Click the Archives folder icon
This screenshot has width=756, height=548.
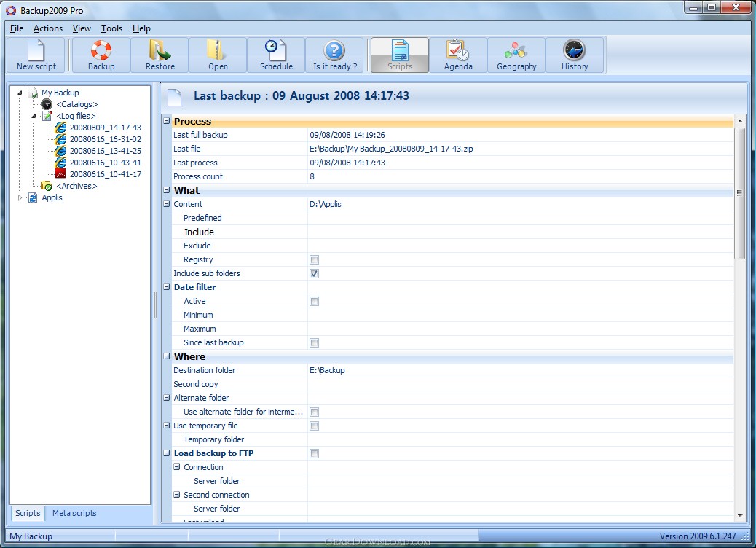[x=47, y=186]
